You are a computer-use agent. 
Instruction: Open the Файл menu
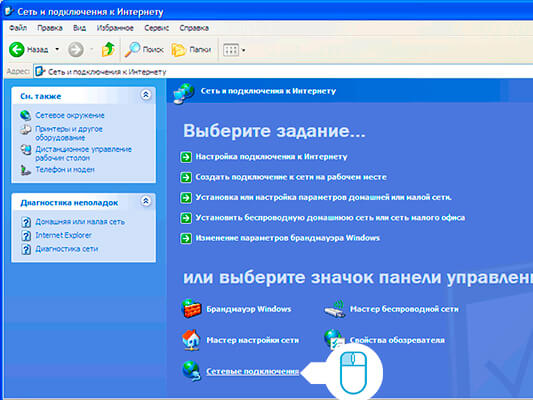18,28
